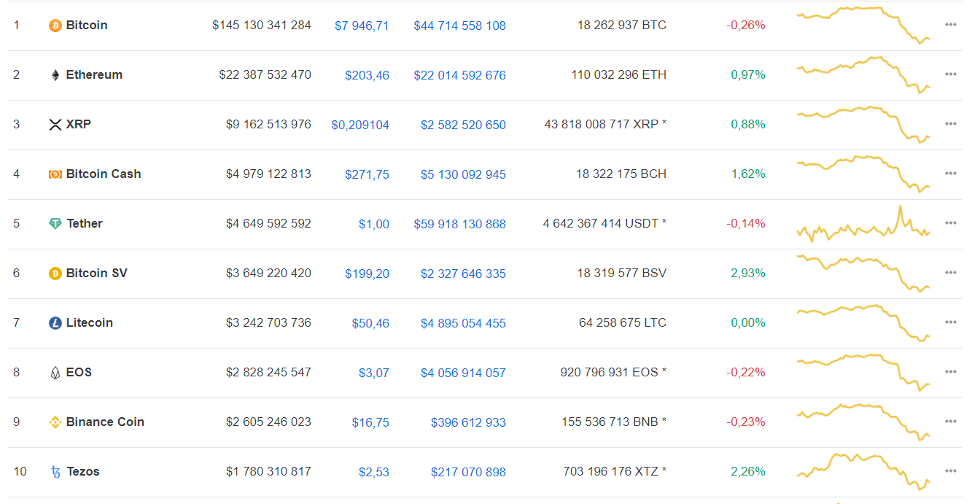Viewport: 980px width, 504px height.
Task: Click the orange Bitcoin logo icon
Action: [55, 26]
